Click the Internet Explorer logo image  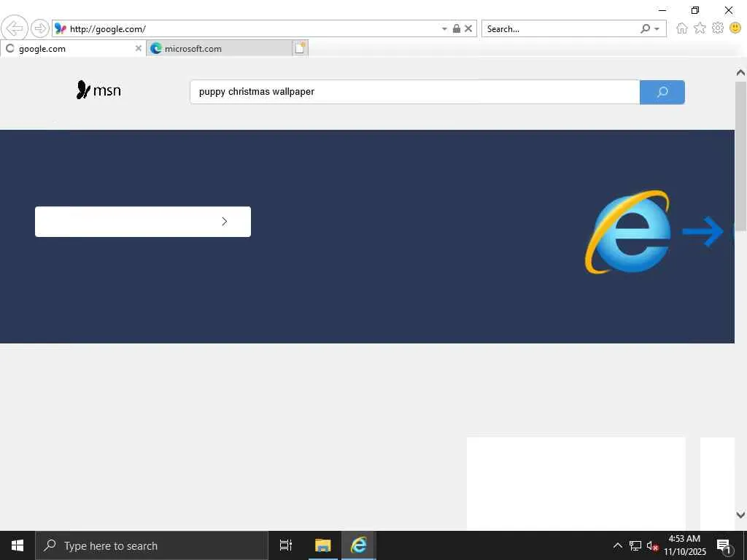point(628,232)
